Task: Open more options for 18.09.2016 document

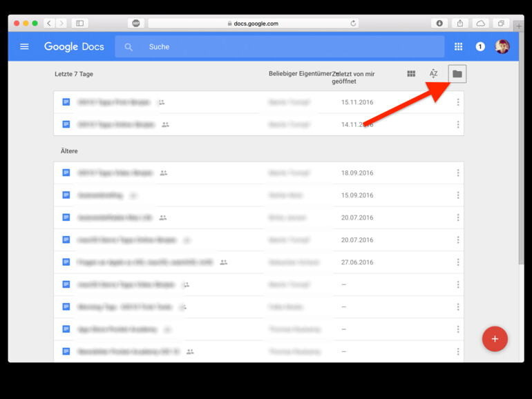Action: coord(458,173)
